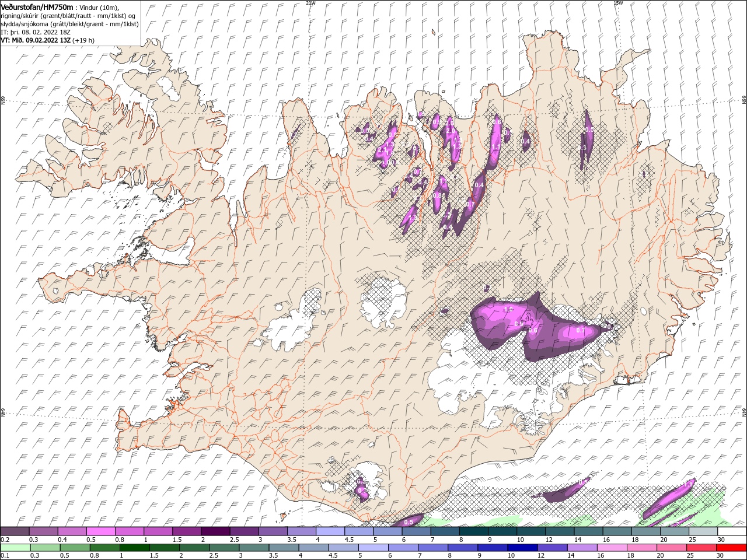Pick the lavender 4 swatch in purple legend row
Image resolution: width=747 pixels, height=560 pixels.
pyautogui.click(x=330, y=531)
